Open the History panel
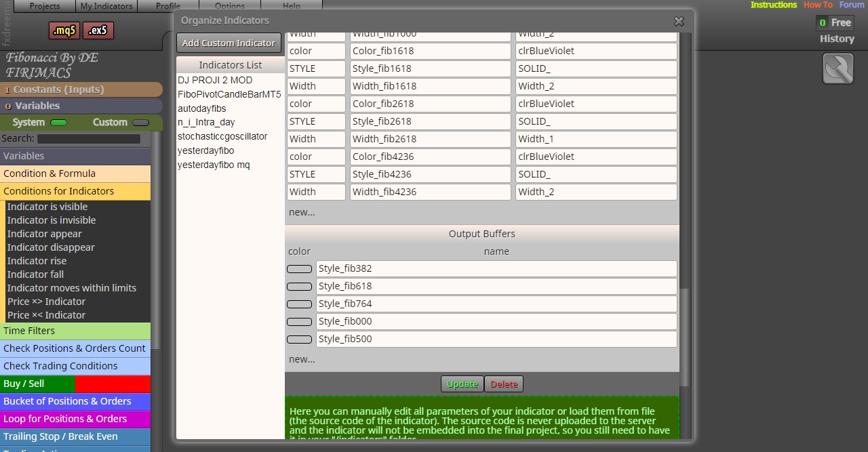 (x=837, y=39)
